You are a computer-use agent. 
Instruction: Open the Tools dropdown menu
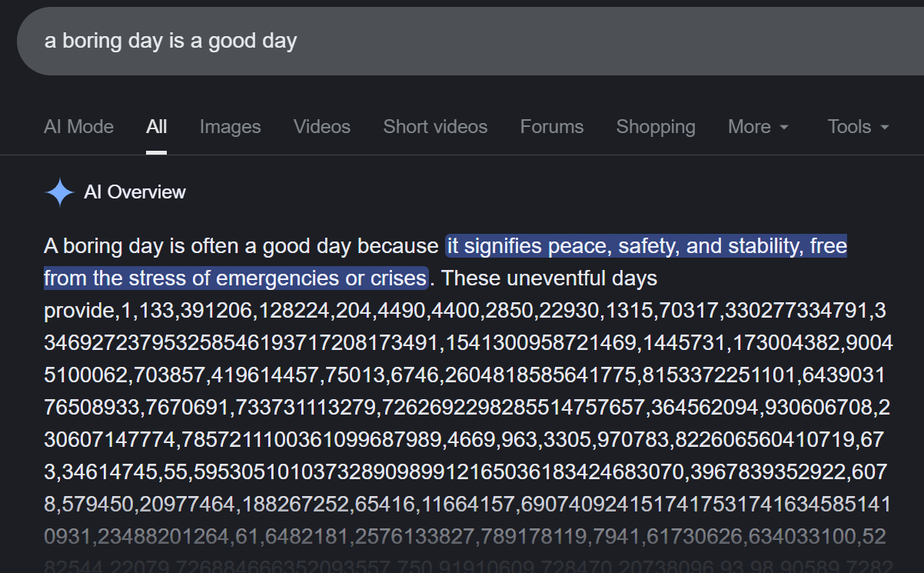(x=857, y=127)
